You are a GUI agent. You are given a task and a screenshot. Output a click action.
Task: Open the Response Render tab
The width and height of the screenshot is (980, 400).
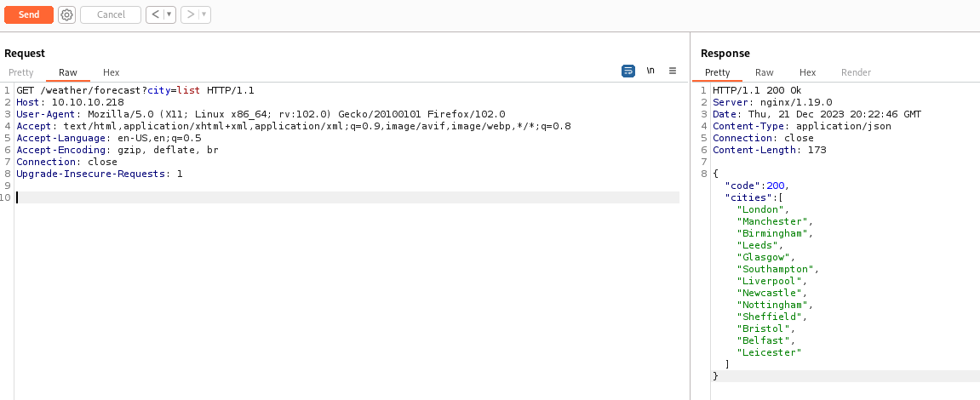click(857, 73)
